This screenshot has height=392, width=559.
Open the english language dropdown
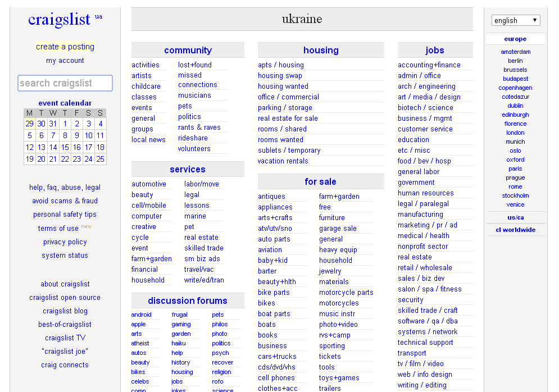click(x=516, y=20)
